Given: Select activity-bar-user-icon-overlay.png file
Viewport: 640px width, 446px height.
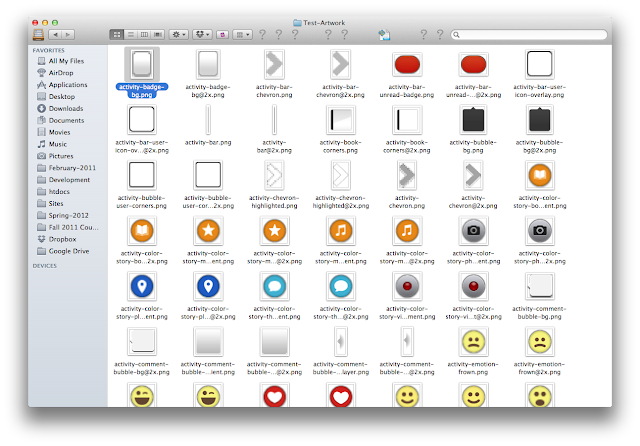Looking at the screenshot, I should coord(540,64).
